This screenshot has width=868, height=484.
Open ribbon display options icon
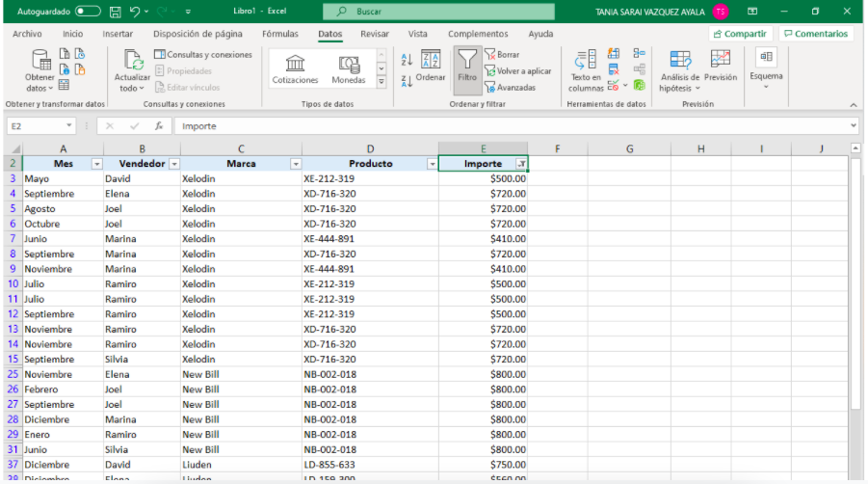point(752,11)
